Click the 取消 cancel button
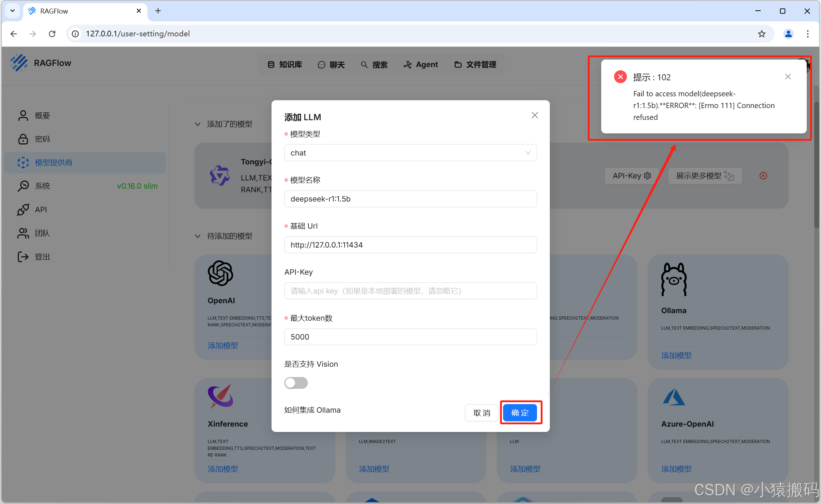821x504 pixels. (481, 413)
